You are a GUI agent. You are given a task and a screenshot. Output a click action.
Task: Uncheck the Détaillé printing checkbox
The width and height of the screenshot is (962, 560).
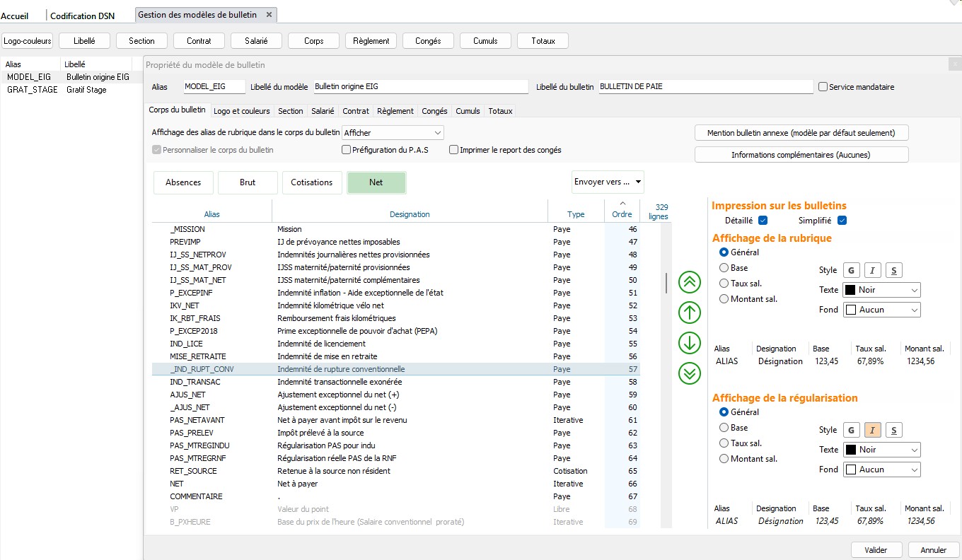[763, 221]
